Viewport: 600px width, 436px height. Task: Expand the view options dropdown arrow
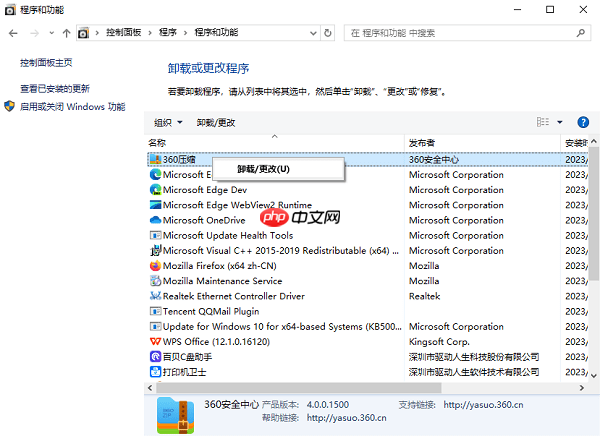click(559, 122)
